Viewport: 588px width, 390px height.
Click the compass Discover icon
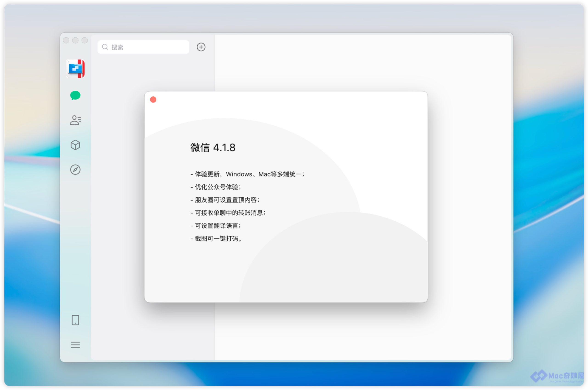coord(75,170)
